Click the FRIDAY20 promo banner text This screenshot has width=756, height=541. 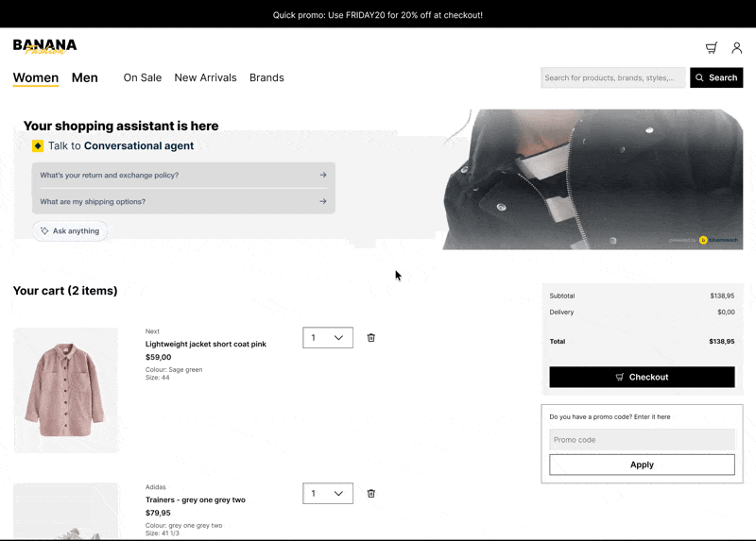pos(377,15)
